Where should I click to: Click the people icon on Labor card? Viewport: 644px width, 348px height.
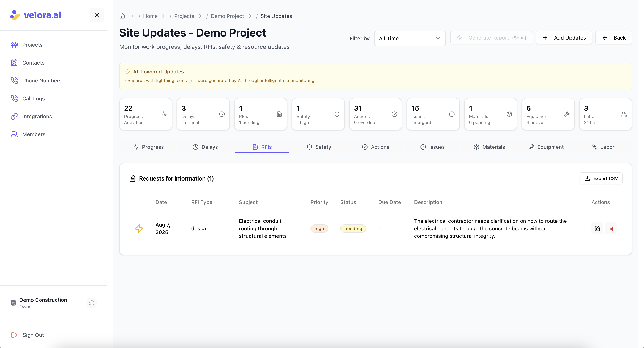624,114
